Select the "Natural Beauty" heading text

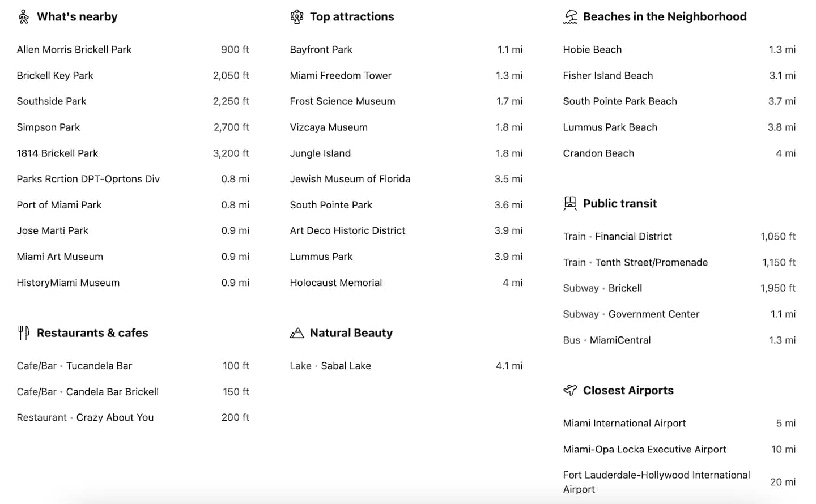tap(351, 333)
